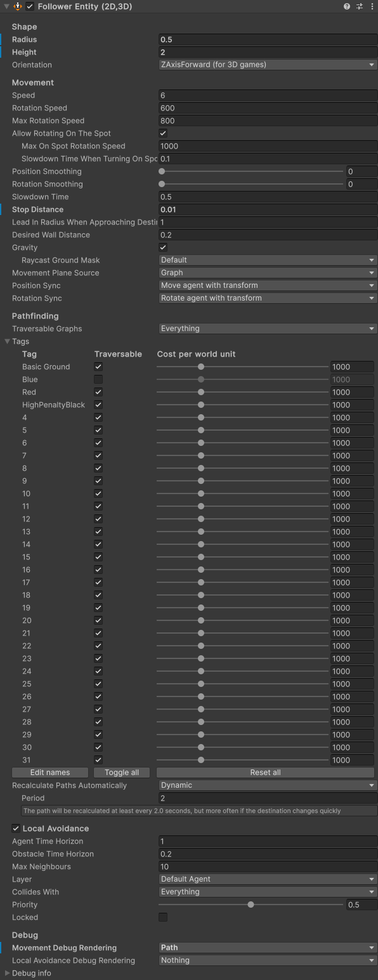Viewport: 378px width, 980px height.
Task: Open the Orientation dropdown
Action: point(268,65)
